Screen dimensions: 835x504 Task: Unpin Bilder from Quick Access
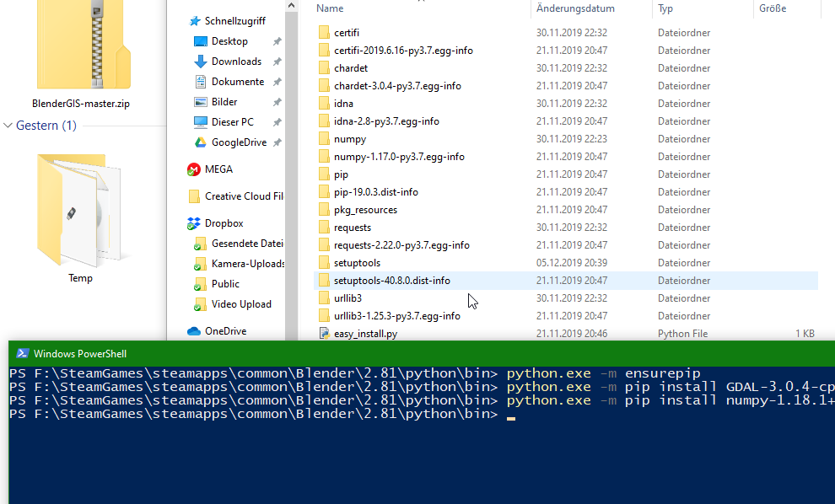[x=276, y=101]
